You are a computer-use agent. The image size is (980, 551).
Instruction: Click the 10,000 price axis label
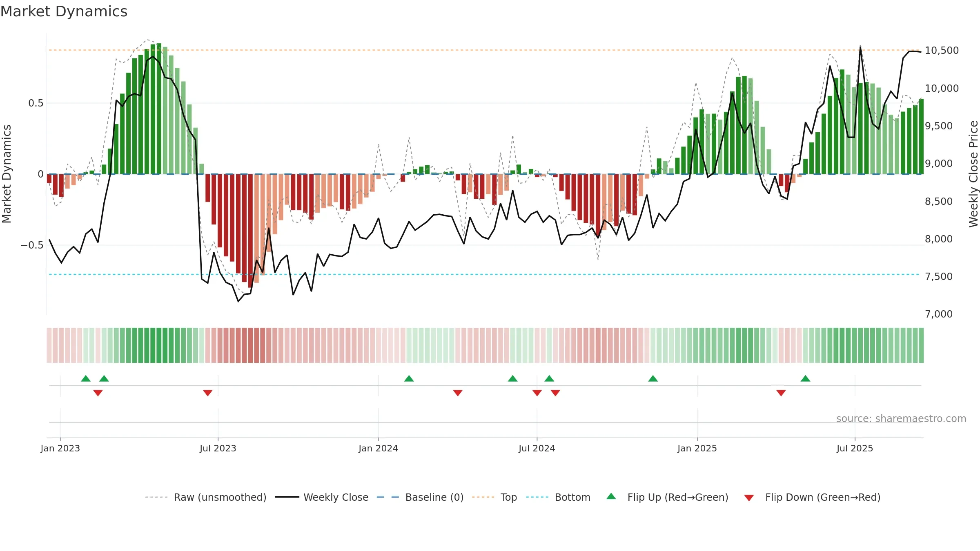[x=942, y=88]
